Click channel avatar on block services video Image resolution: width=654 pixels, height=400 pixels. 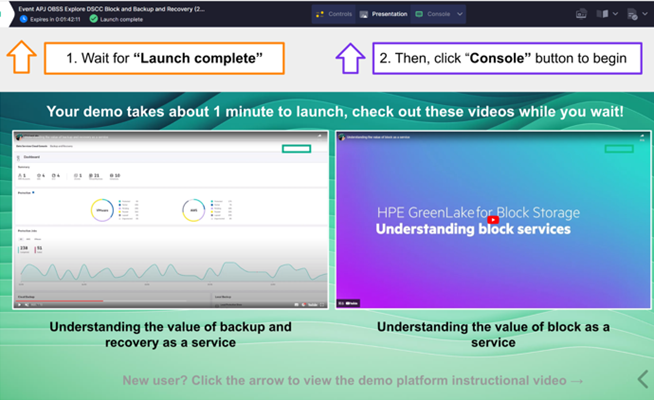pos(342,137)
